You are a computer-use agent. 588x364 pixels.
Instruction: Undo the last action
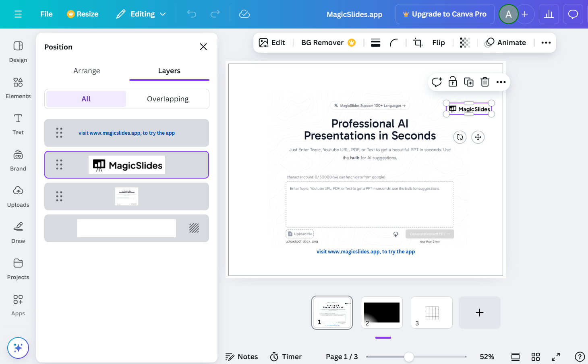click(x=192, y=14)
